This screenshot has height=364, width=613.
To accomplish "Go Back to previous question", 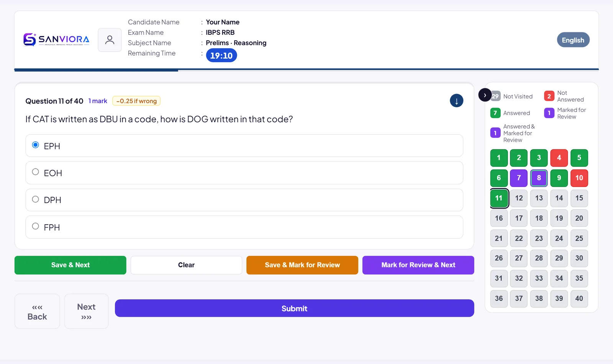I will pos(37,312).
